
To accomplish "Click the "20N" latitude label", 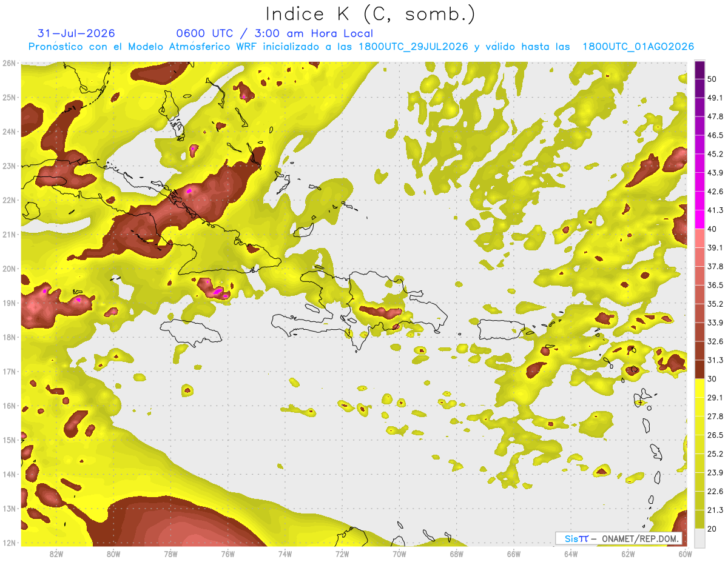I will pos(8,269).
